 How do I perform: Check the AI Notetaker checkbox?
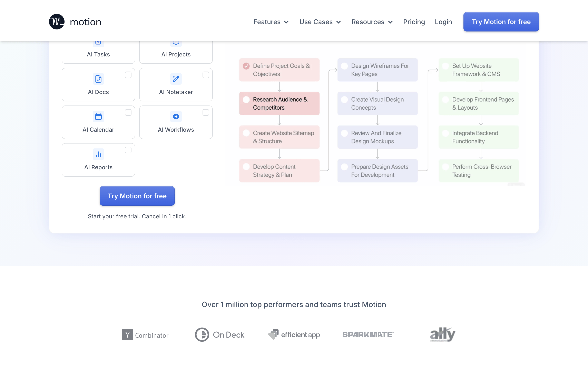(x=206, y=75)
